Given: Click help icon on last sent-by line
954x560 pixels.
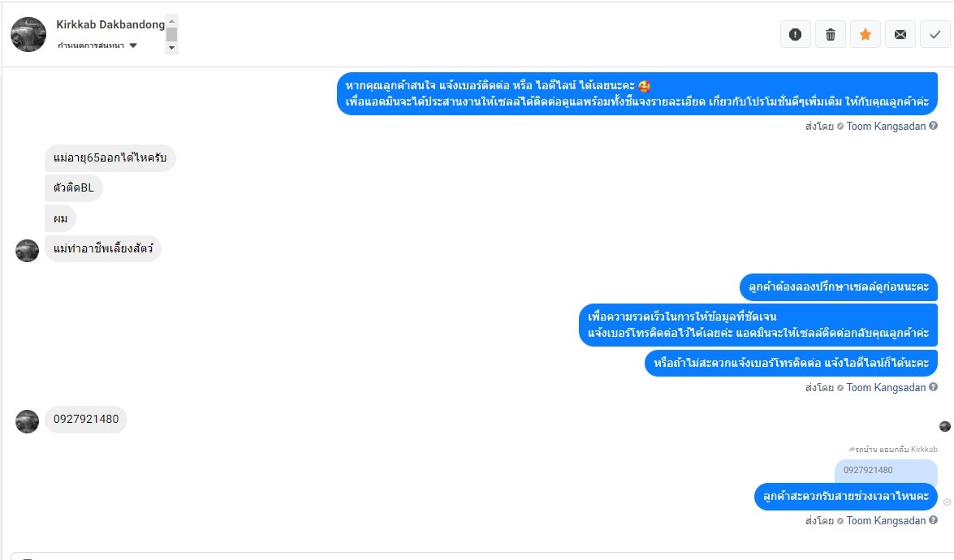Looking at the screenshot, I should pyautogui.click(x=934, y=520).
